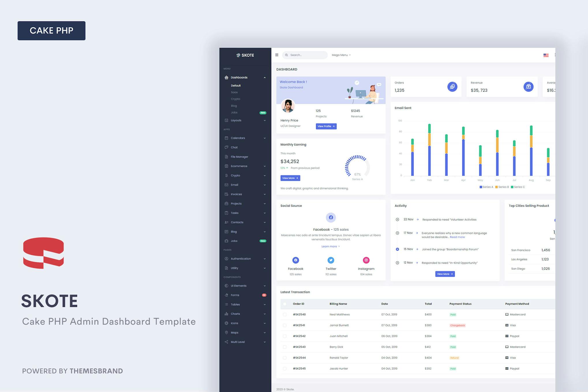Click the US flag language icon
The height and width of the screenshot is (392, 588).
(x=546, y=55)
